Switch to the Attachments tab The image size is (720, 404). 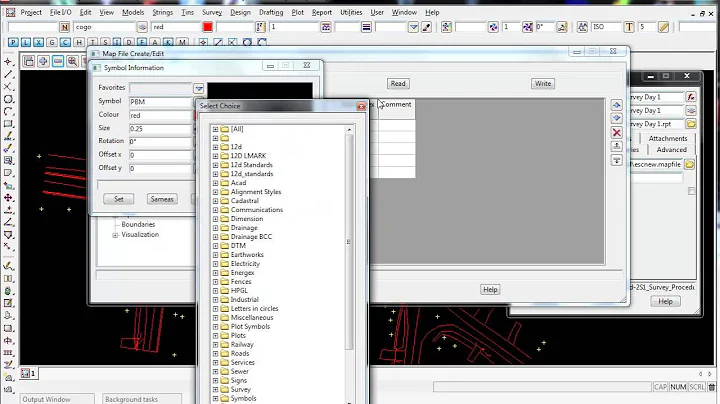(668, 138)
